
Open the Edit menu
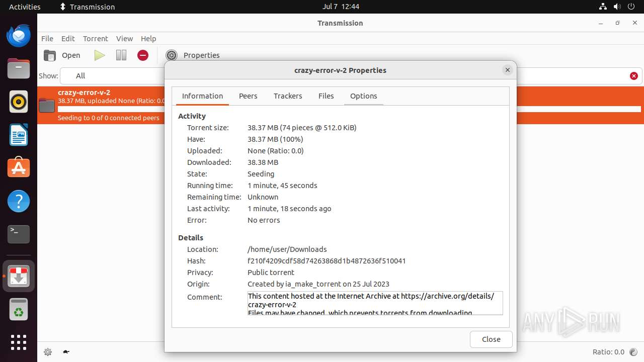pyautogui.click(x=68, y=39)
